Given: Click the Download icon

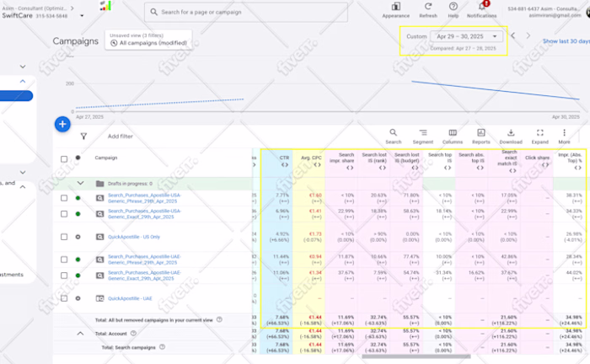Looking at the screenshot, I should click(x=511, y=132).
